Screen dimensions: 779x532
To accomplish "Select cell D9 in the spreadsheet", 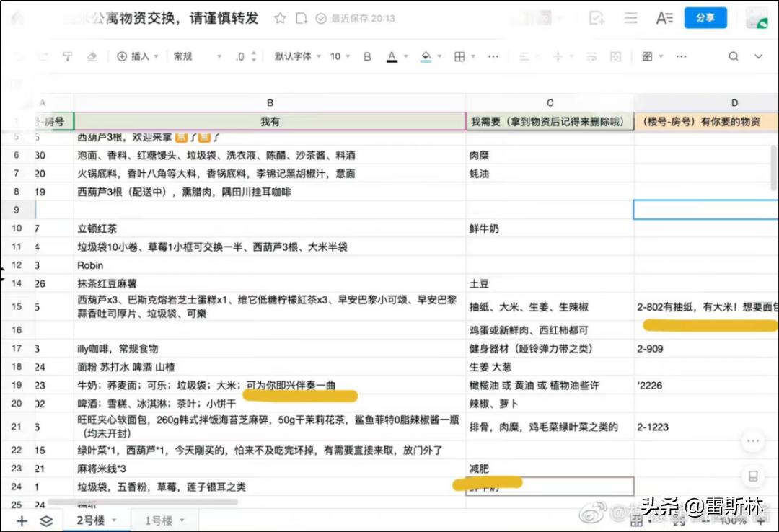I will 705,209.
